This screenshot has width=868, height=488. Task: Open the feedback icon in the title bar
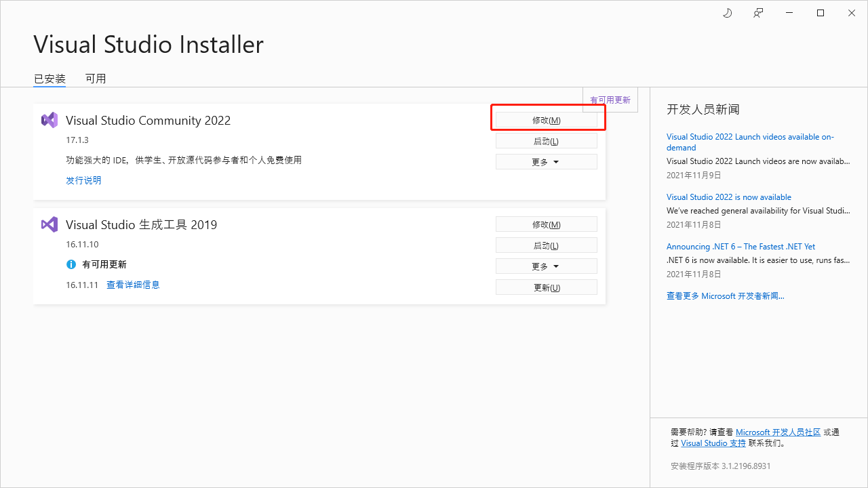[x=757, y=13]
